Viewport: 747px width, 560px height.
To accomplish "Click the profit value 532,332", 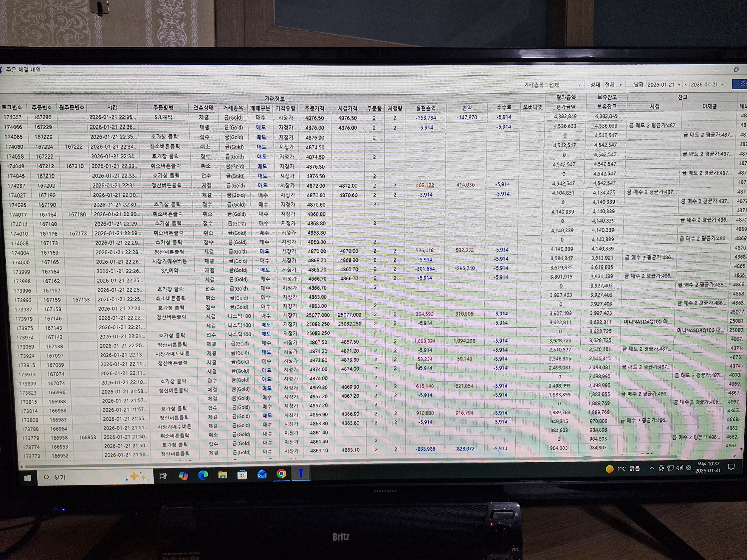I will (464, 250).
